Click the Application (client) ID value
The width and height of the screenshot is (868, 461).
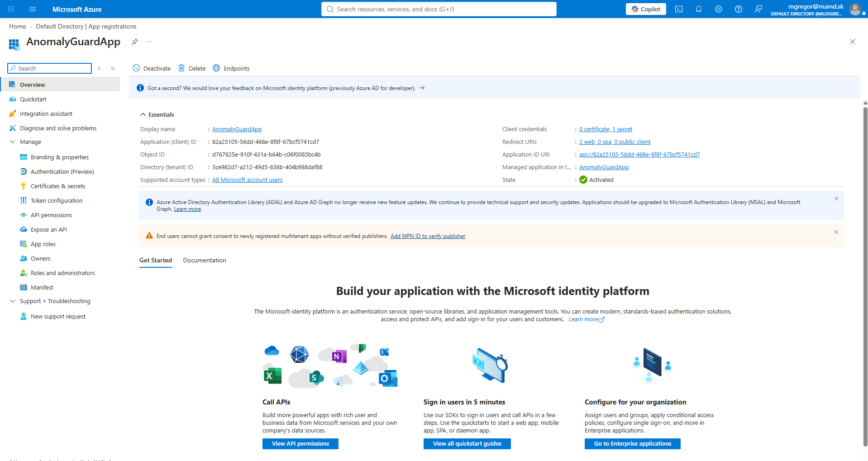266,142
